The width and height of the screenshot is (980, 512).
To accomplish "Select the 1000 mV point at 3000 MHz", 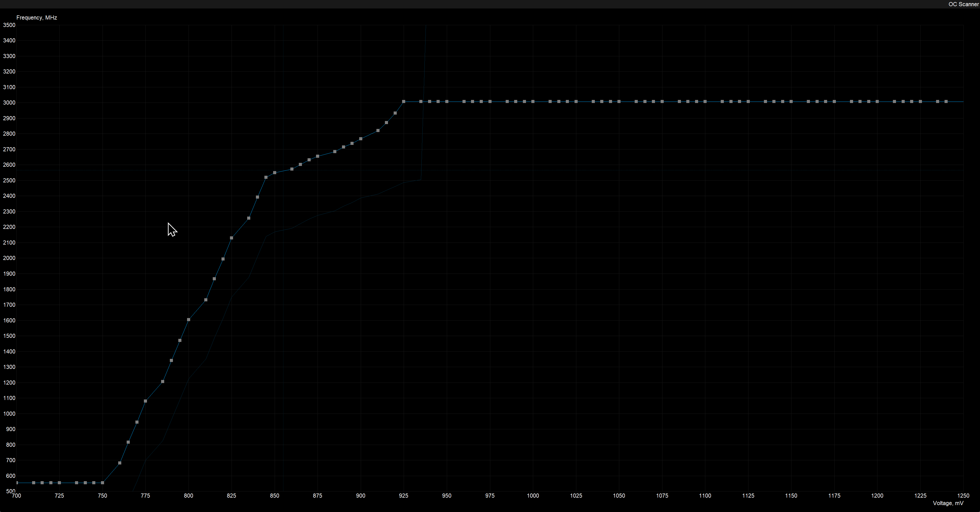I will pyautogui.click(x=533, y=101).
